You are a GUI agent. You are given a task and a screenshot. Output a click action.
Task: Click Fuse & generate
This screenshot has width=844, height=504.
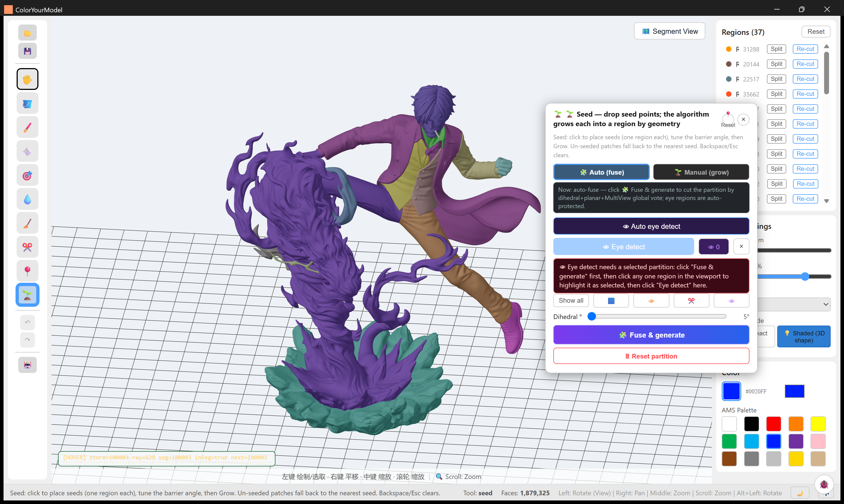651,335
